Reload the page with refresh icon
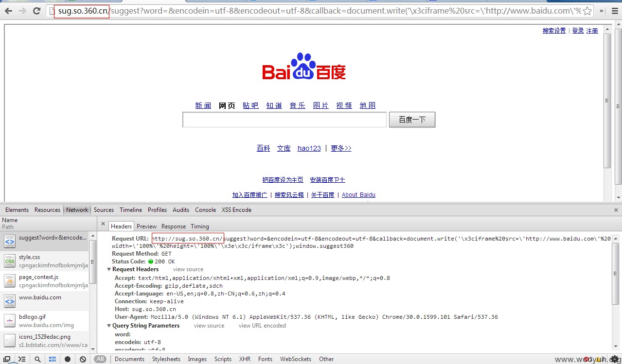622x364 pixels. coord(37,11)
